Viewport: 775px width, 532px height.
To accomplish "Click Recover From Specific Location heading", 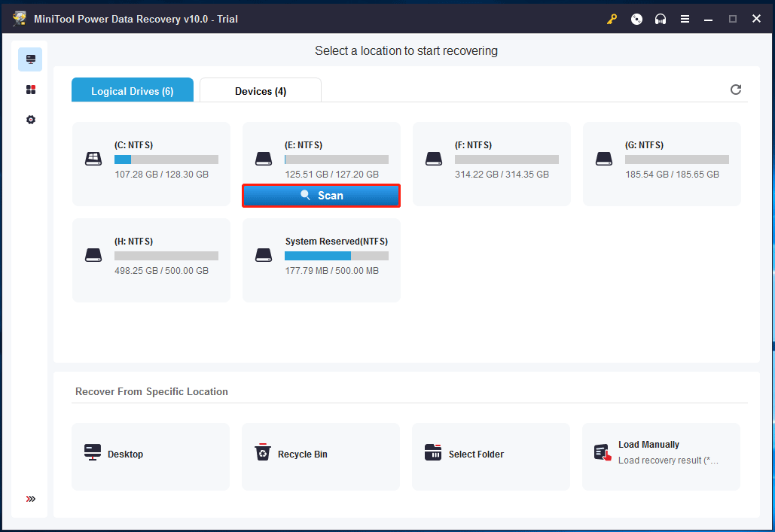I will pos(151,392).
